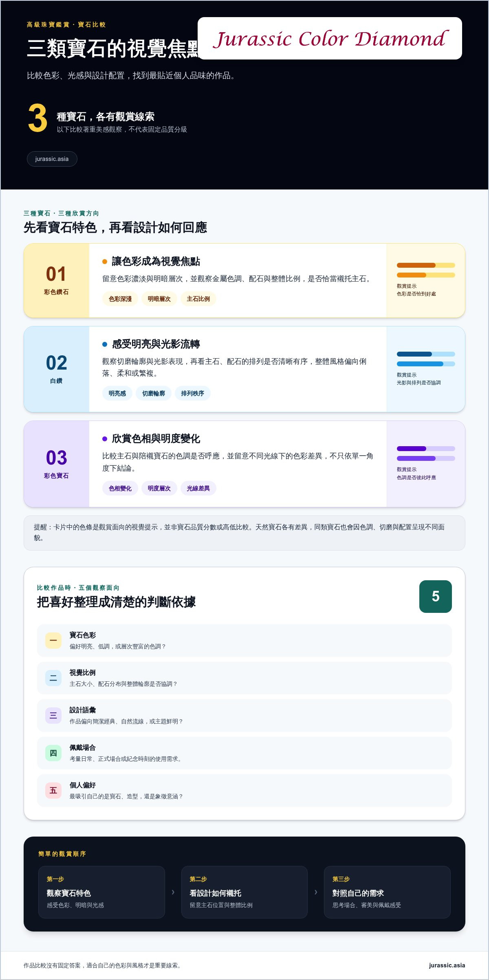489x980 pixels.
Task: Click the 一 badge for 寶石色彩
Action: (x=53, y=641)
